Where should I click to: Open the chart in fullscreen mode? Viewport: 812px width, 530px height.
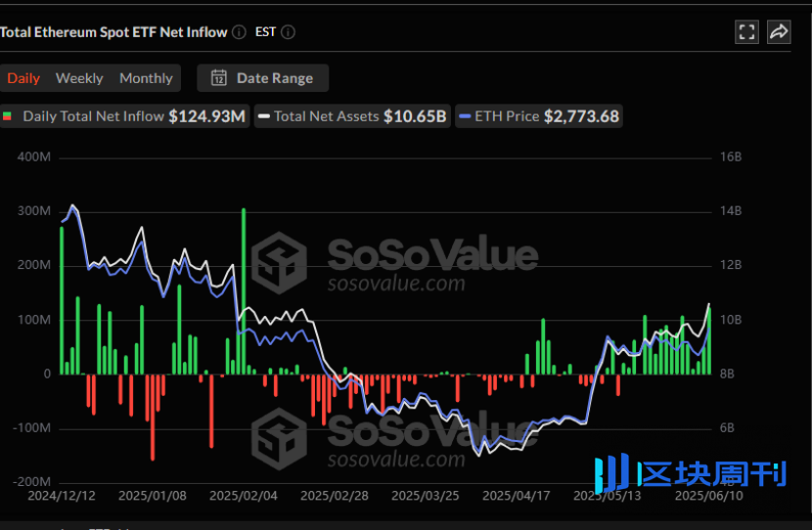(x=746, y=32)
